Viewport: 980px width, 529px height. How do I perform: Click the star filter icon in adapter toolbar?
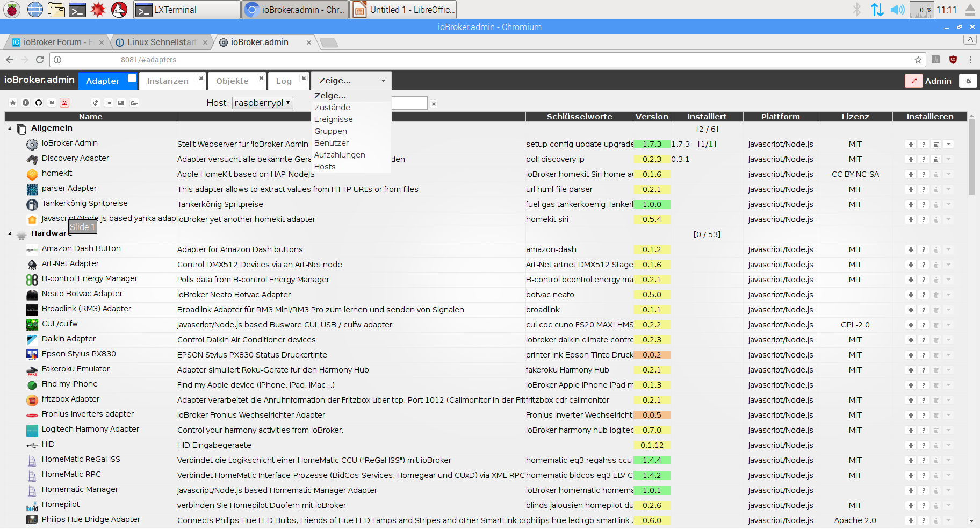point(13,103)
